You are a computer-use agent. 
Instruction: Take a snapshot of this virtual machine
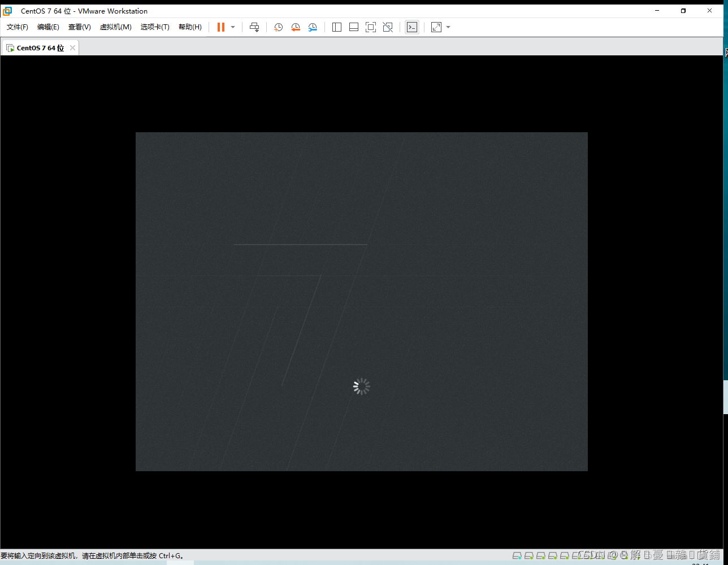click(278, 27)
